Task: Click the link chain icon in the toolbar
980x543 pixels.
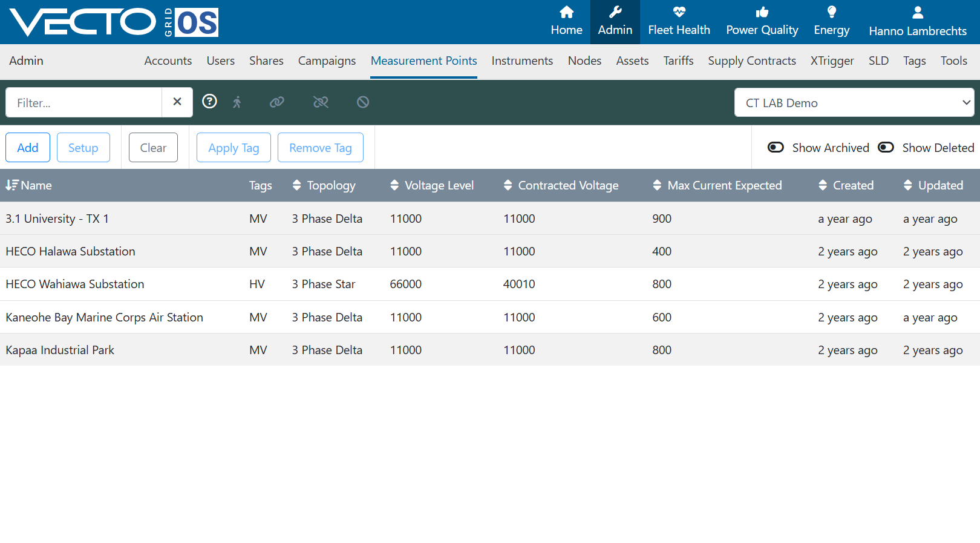Action: tap(277, 102)
